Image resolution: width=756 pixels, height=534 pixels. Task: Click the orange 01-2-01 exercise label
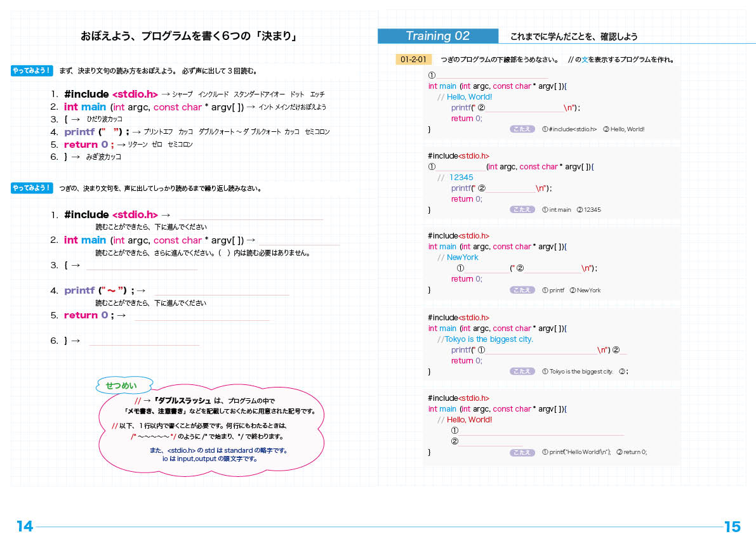tap(413, 60)
